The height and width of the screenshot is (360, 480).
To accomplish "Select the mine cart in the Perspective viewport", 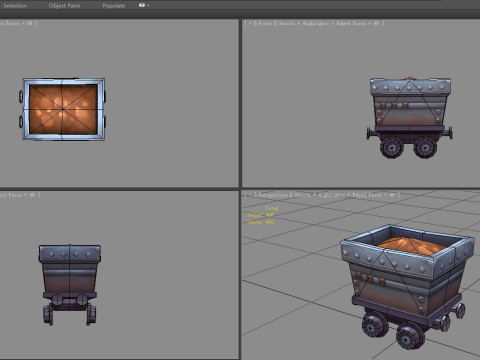I will pos(407,287).
